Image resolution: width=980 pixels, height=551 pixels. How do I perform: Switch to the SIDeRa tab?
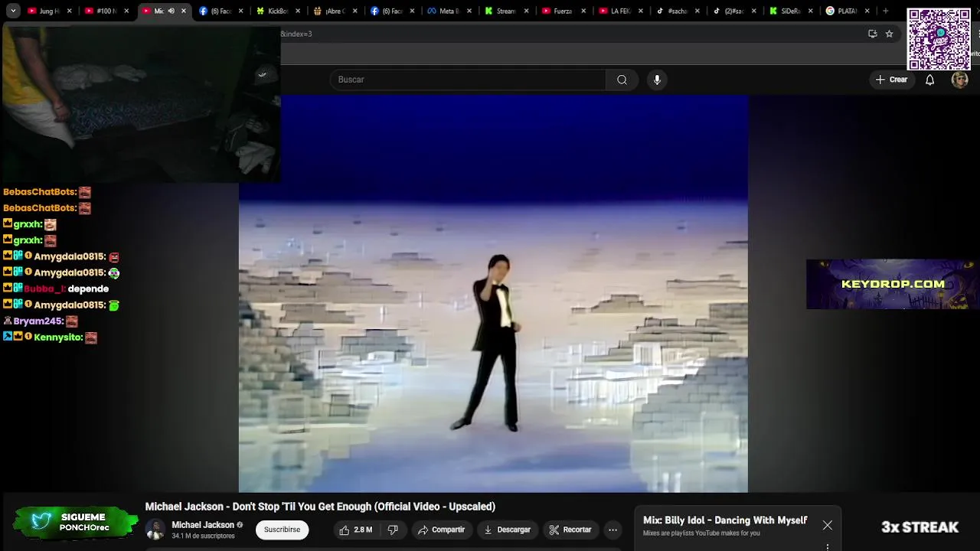click(x=790, y=11)
